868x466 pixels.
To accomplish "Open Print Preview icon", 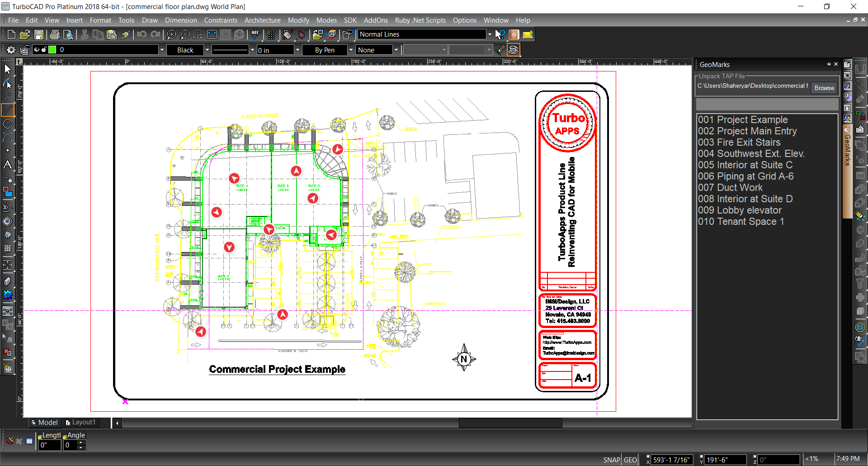I will [68, 34].
